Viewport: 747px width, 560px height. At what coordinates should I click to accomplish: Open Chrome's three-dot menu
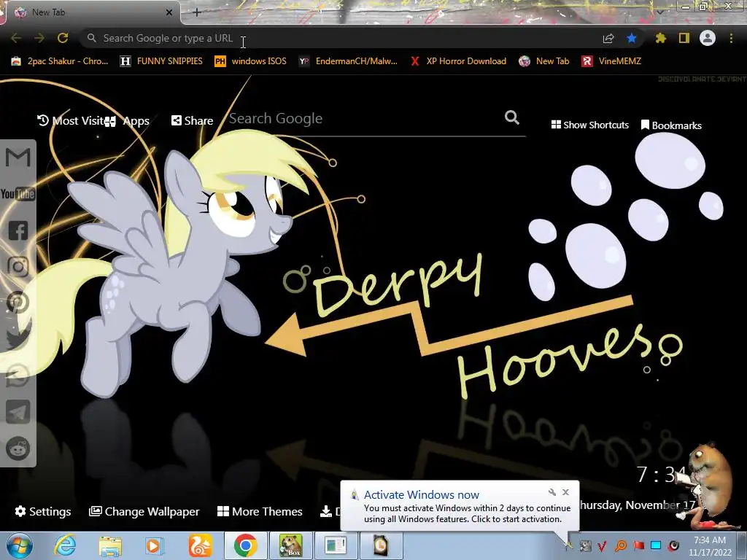[731, 38]
